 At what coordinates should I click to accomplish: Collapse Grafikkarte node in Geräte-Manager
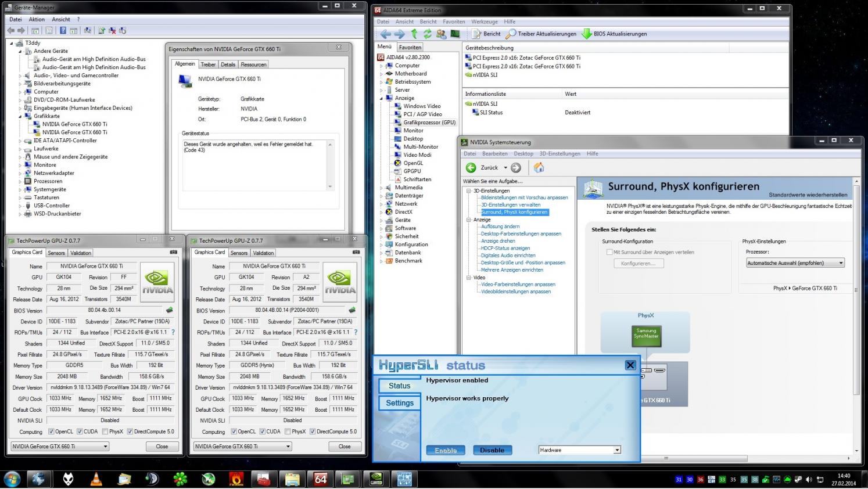tap(20, 116)
